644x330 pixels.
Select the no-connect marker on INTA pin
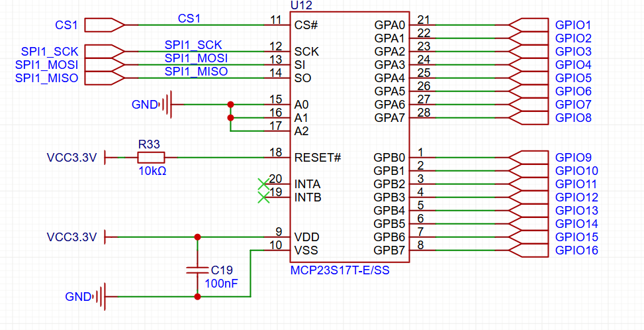click(x=263, y=184)
